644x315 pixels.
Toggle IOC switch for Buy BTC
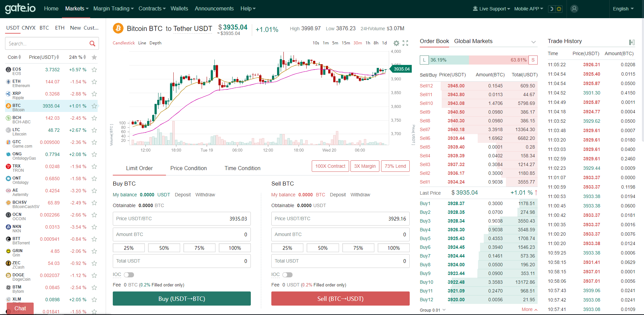click(129, 275)
